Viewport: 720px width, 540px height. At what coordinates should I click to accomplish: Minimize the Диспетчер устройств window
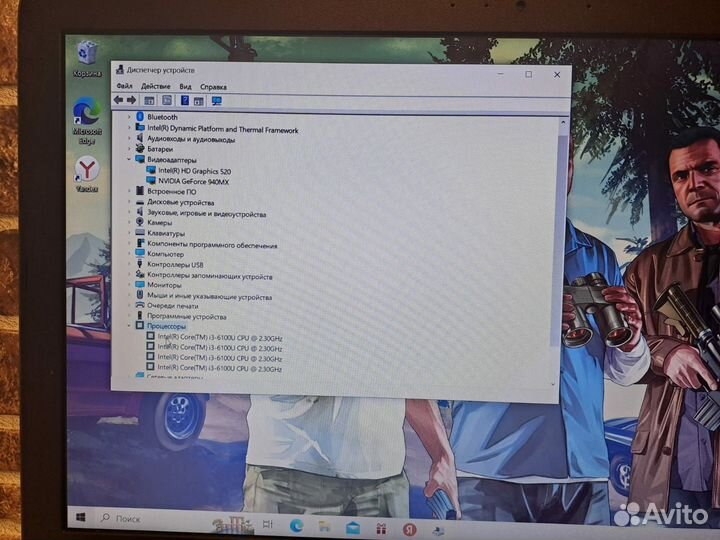[x=501, y=73]
